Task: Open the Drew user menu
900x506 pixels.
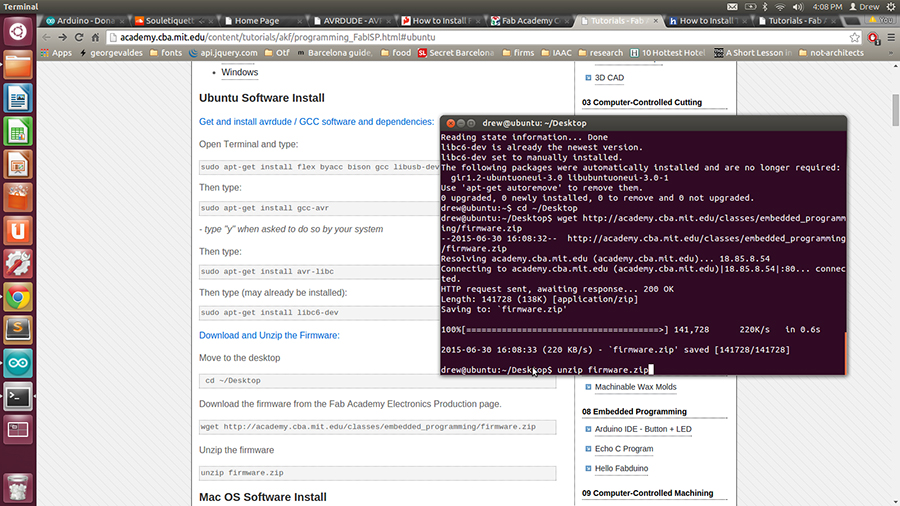Action: pyautogui.click(x=864, y=7)
